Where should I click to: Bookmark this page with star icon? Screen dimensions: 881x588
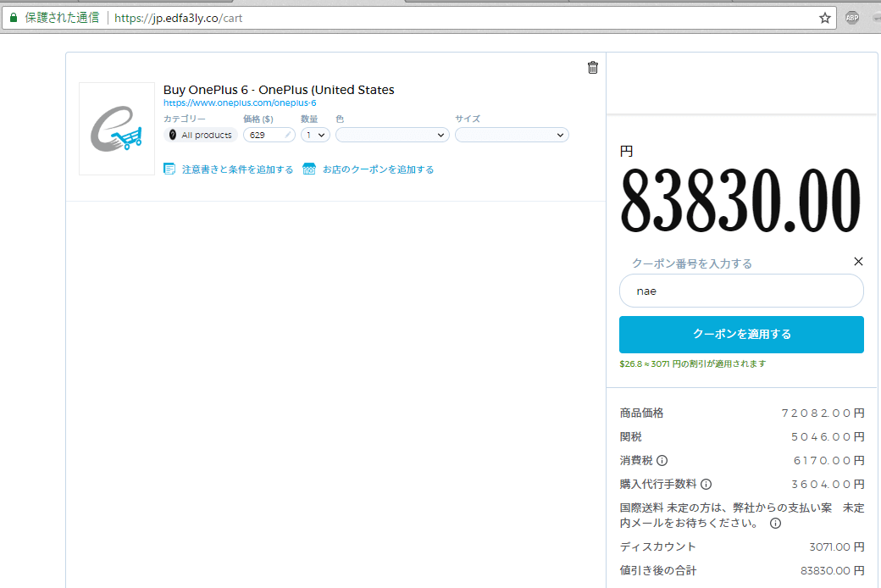(825, 18)
